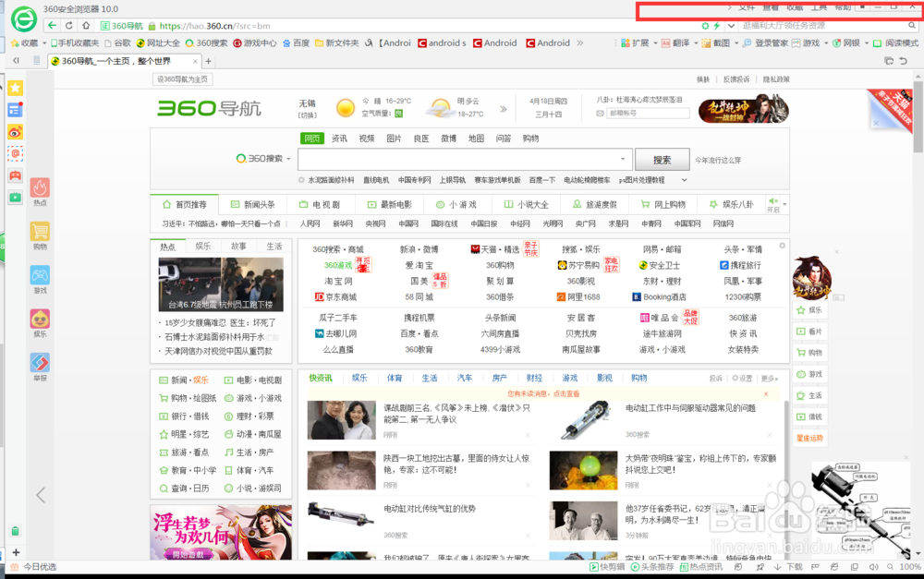Open search box suggestion dropdown arrow

(x=622, y=159)
